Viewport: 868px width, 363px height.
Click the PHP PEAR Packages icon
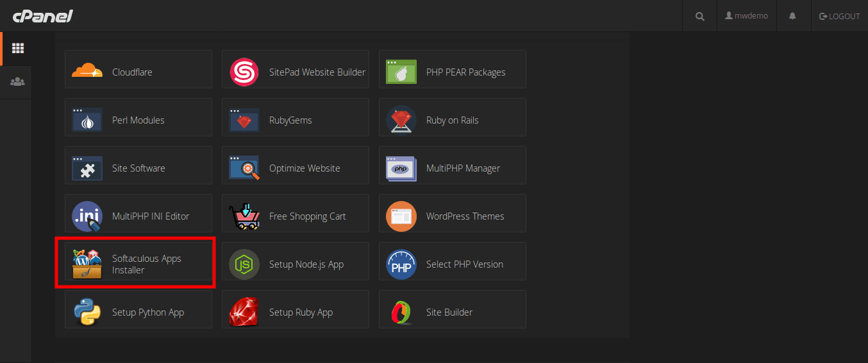(x=401, y=72)
